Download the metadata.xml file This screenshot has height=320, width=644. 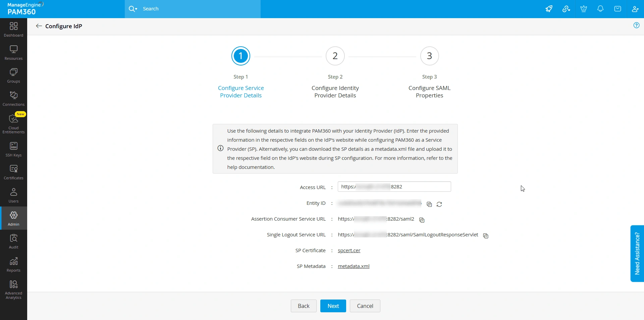coord(354,266)
